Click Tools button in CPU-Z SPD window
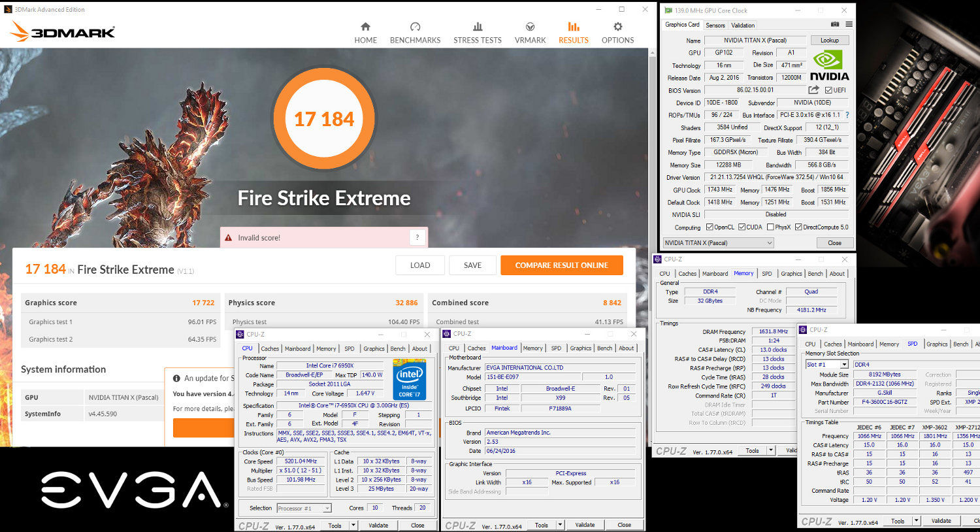This screenshot has height=532, width=980. 898,522
